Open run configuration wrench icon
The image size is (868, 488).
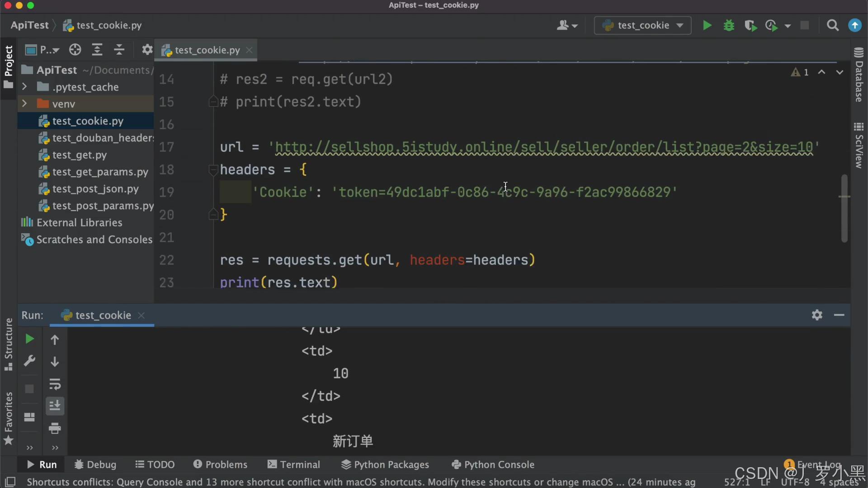[29, 361]
